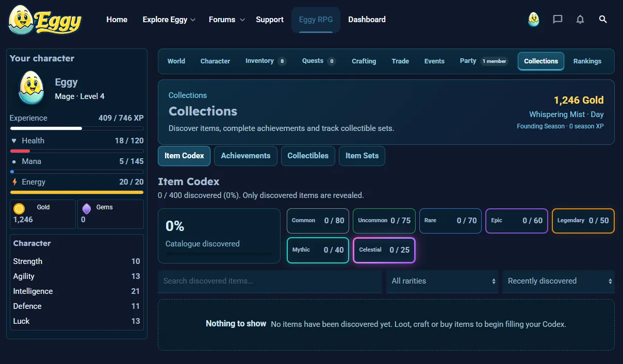Click the Eggy logo in header

[x=45, y=20]
